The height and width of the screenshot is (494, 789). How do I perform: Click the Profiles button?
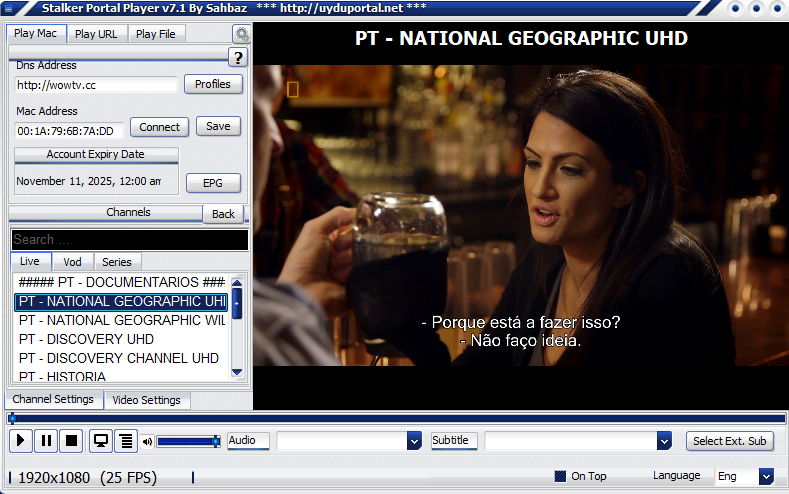(x=213, y=85)
